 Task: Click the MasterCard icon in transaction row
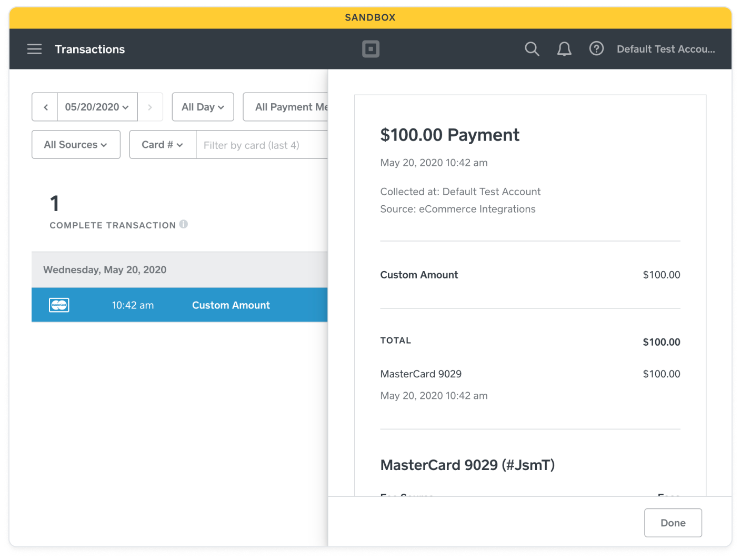[59, 305]
